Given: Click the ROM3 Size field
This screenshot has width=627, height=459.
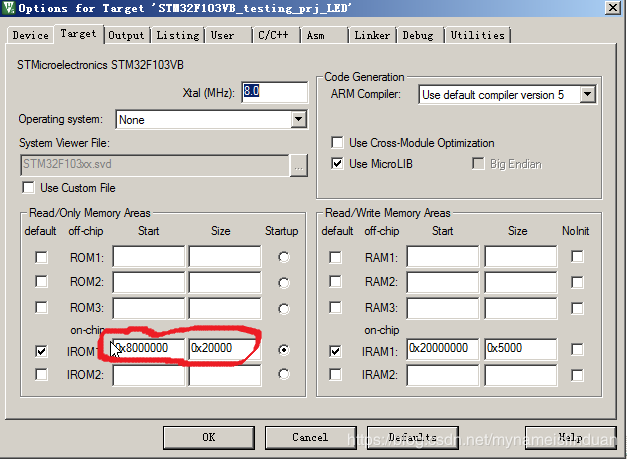Looking at the screenshot, I should [x=225, y=308].
